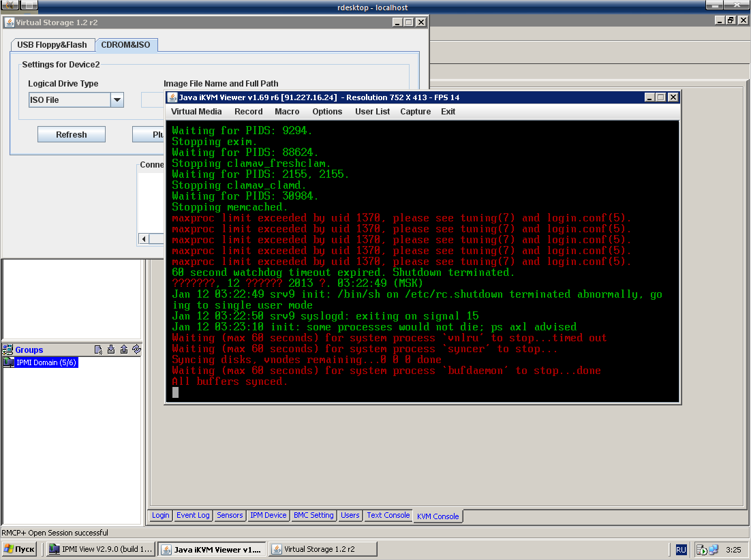
Task: Open the Text Console tab
Action: click(388, 515)
